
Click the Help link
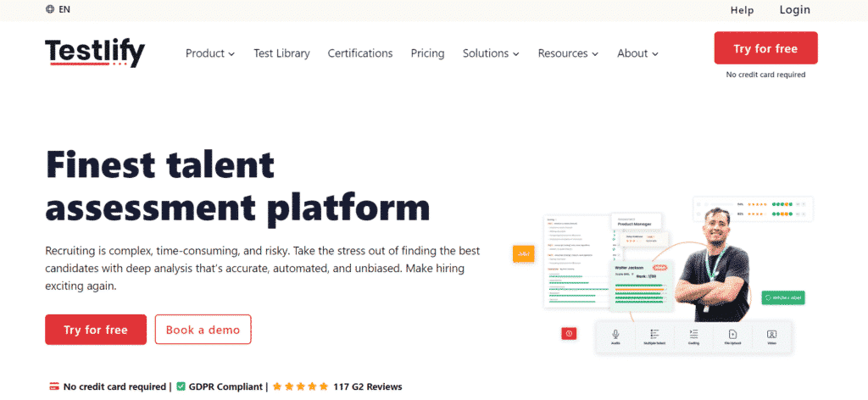tap(743, 10)
